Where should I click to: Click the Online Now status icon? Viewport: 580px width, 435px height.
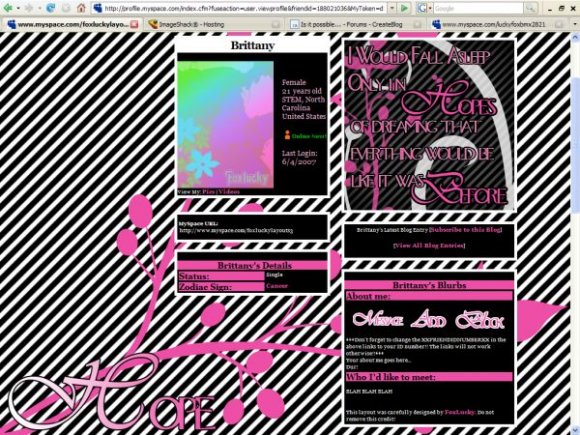pyautogui.click(x=287, y=135)
